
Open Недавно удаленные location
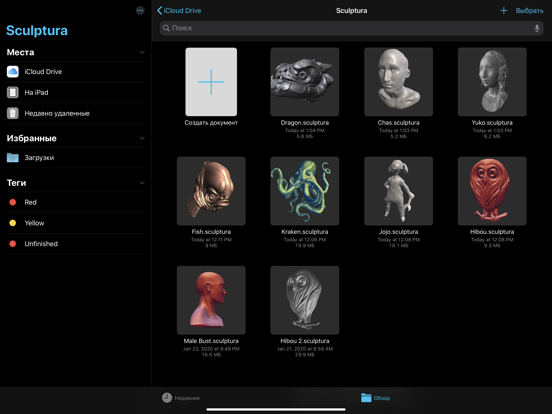76,113
